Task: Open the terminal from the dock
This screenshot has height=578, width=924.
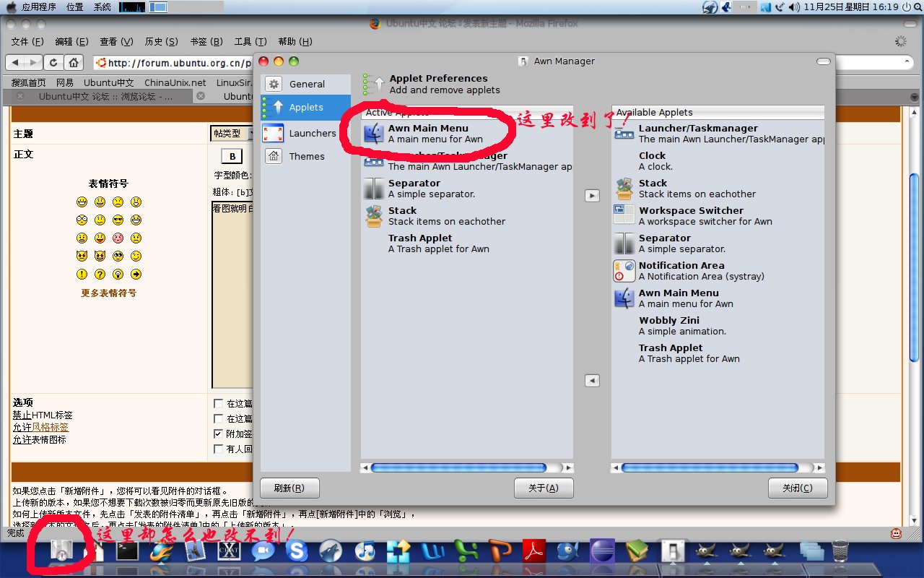Action: point(128,551)
